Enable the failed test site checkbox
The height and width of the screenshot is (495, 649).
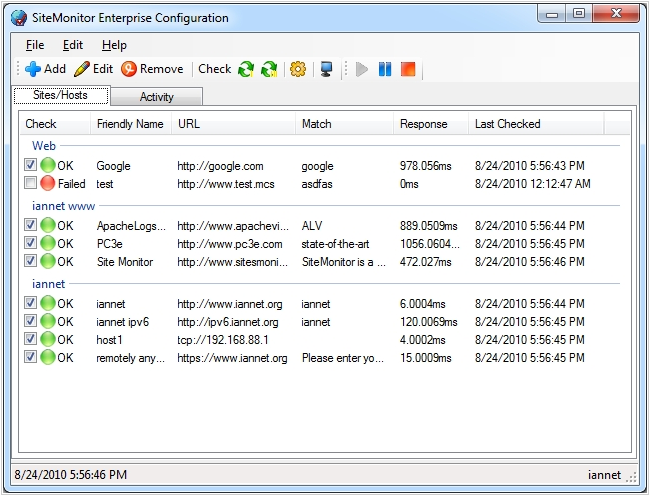(x=31, y=184)
